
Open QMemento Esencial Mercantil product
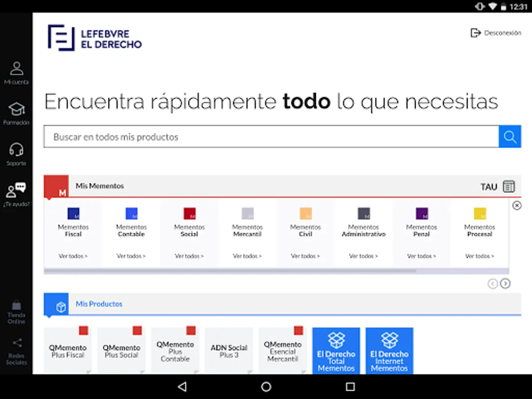(282, 351)
